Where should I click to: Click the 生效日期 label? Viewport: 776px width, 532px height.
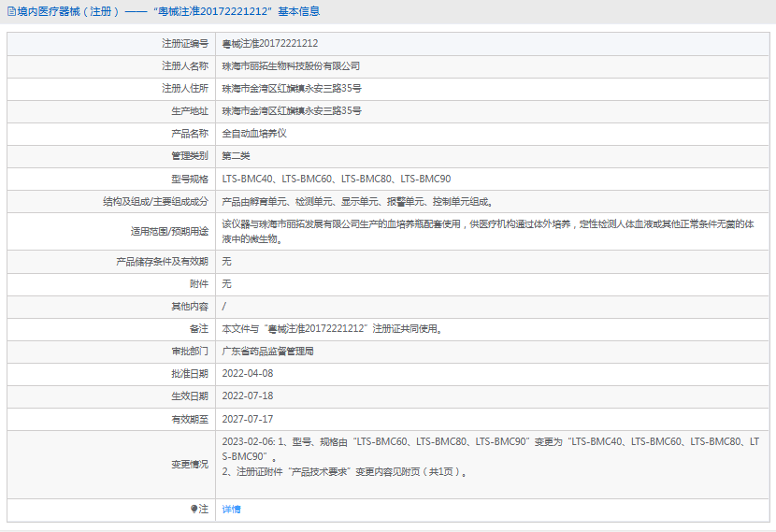click(190, 396)
